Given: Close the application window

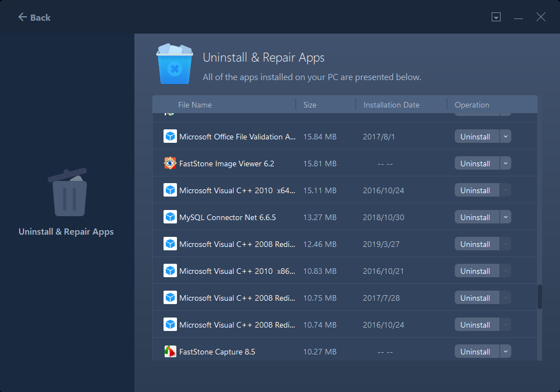Looking at the screenshot, I should pyautogui.click(x=541, y=17).
